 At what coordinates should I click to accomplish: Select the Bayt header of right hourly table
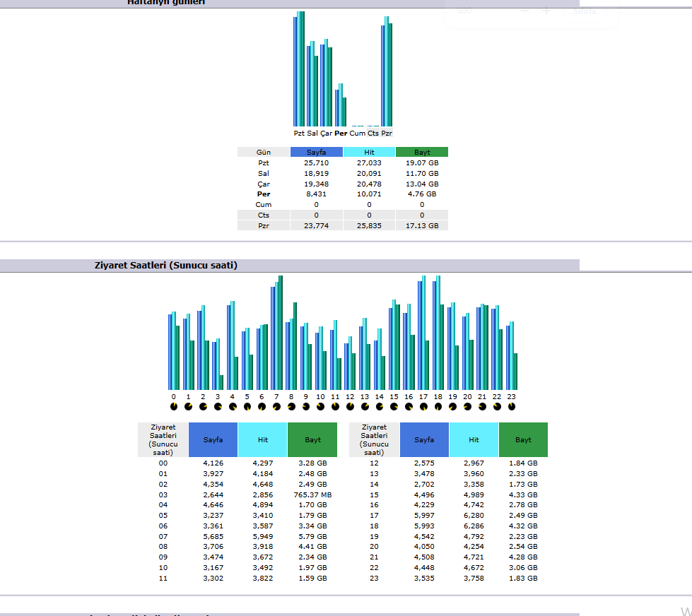click(x=523, y=439)
